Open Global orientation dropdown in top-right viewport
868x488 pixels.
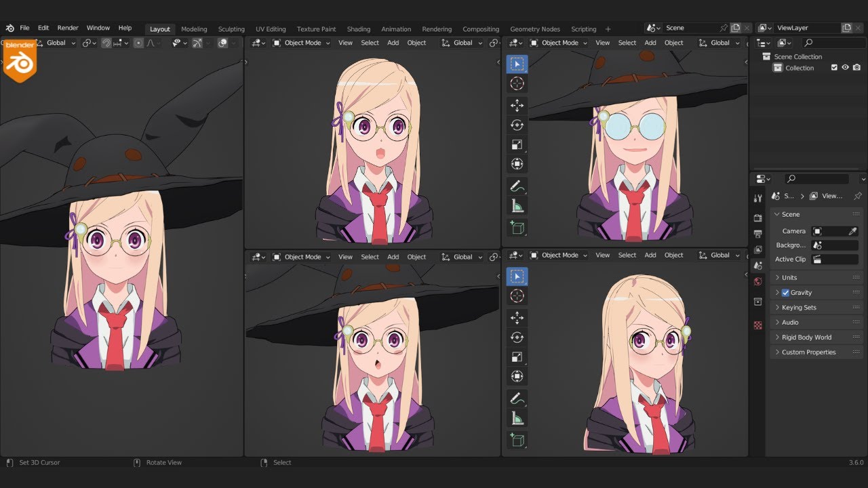(720, 43)
